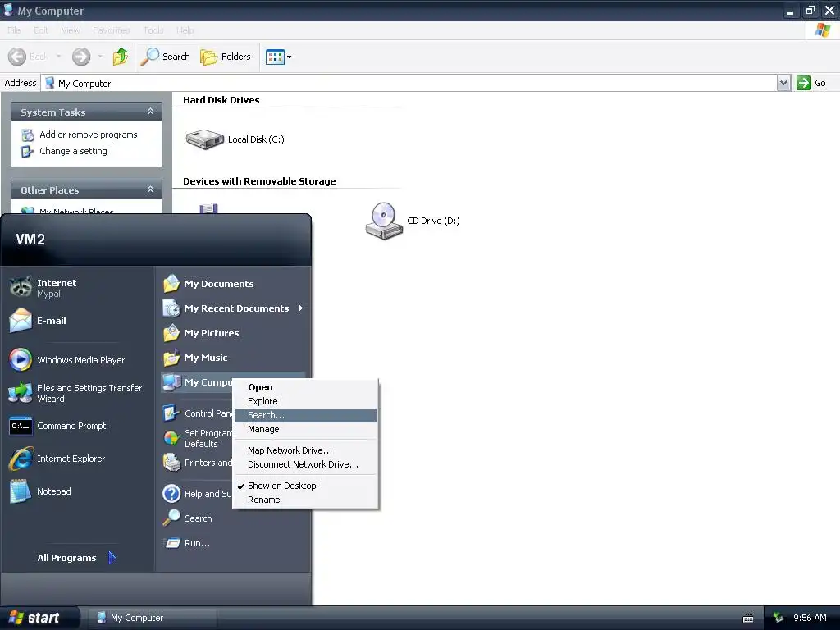
Task: Click My Computer icon in Start menu
Action: pyautogui.click(x=171, y=382)
